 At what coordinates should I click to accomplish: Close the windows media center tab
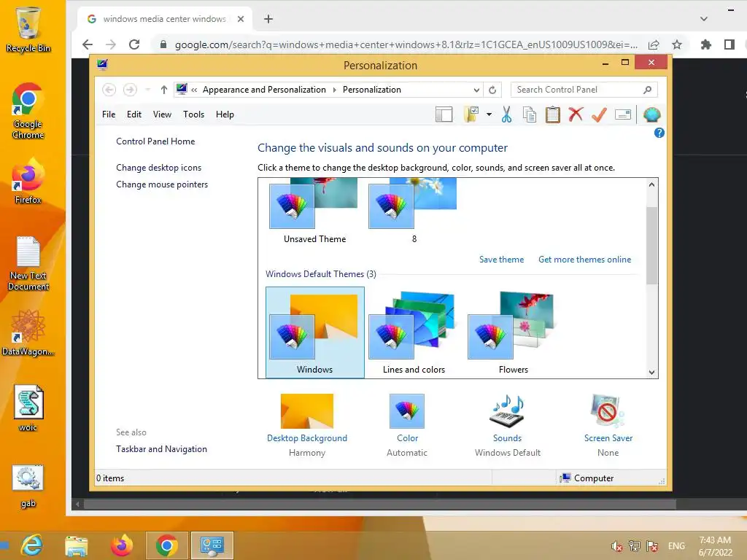[x=241, y=18]
